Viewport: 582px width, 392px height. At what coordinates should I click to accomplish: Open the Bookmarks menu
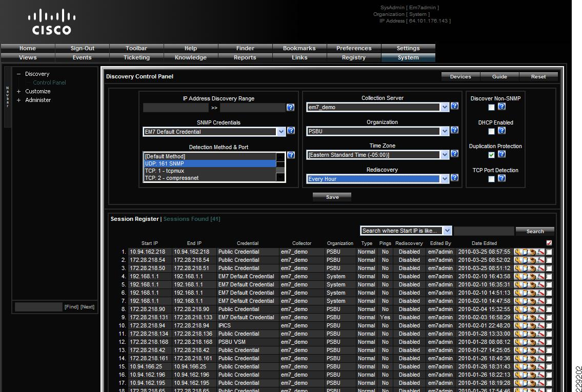point(299,48)
